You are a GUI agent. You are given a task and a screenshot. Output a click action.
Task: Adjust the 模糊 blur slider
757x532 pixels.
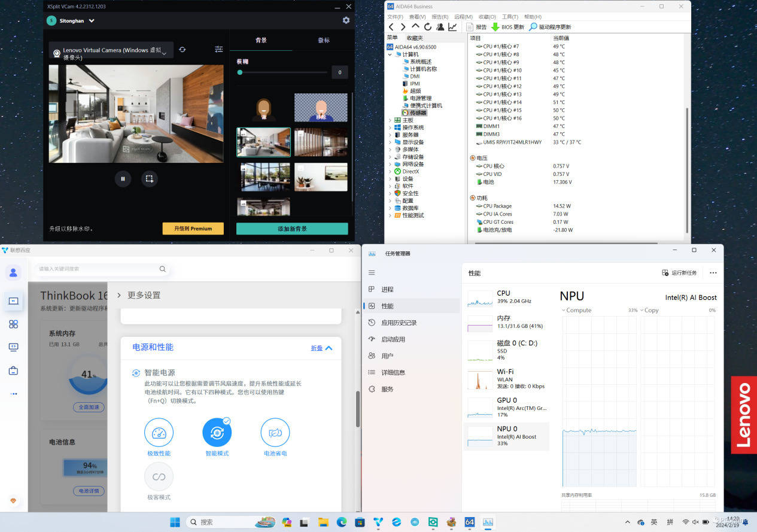click(x=240, y=72)
